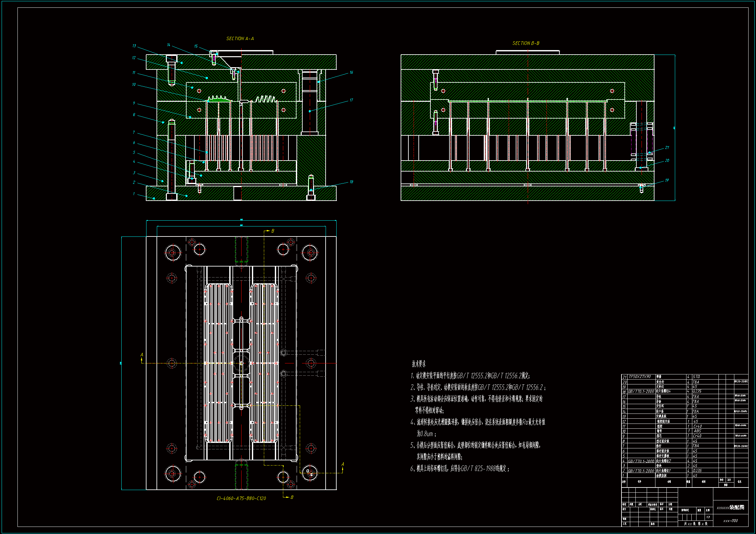Screen dimensions: 756x534
Task: Select balloon number 18 near the bottom screw
Action: [351, 182]
